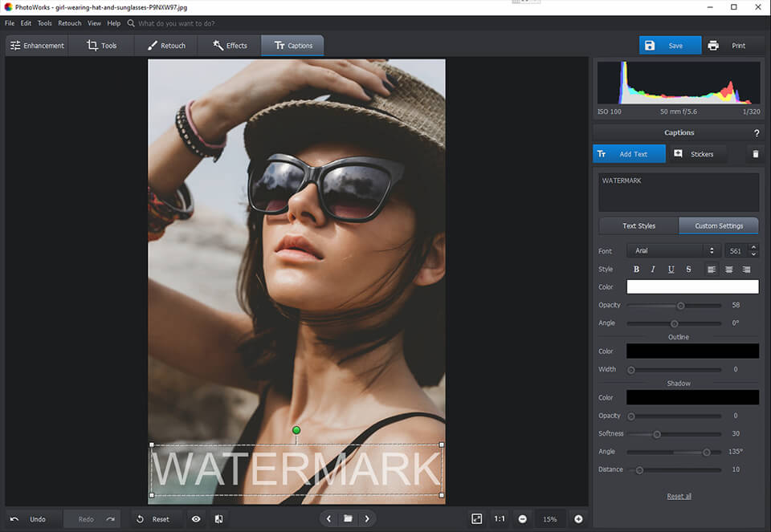Zoom in with the plus icon
The height and width of the screenshot is (532, 771).
click(x=578, y=519)
